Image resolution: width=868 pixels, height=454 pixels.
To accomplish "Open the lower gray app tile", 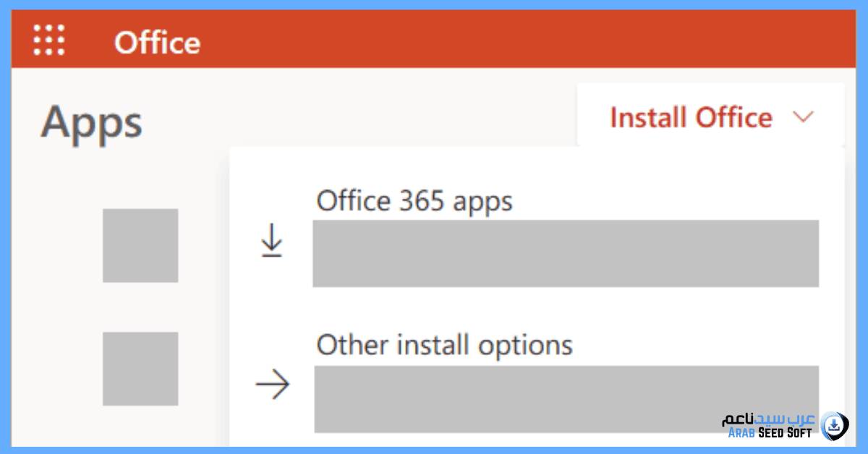I will point(140,369).
